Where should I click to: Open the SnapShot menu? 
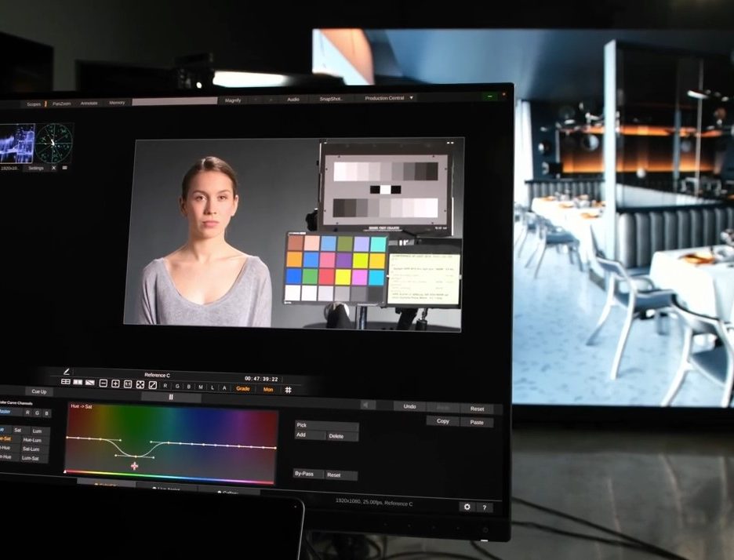(x=332, y=99)
